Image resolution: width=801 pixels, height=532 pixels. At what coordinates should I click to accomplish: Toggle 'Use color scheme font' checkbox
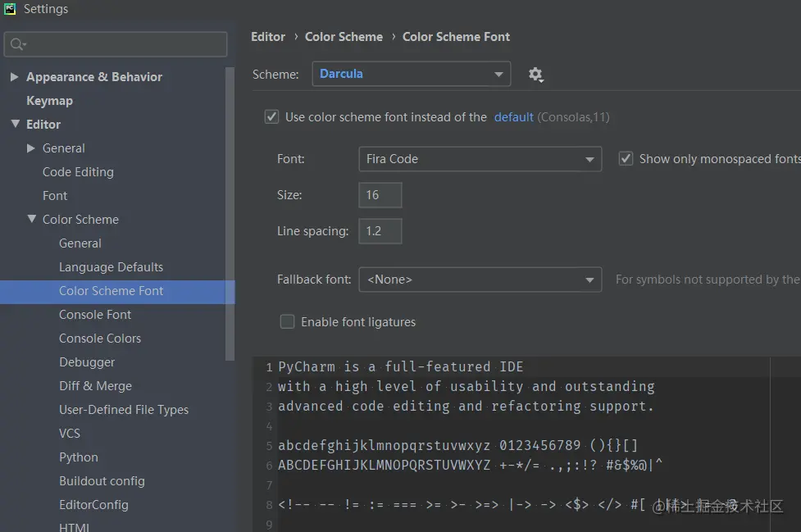pyautogui.click(x=271, y=117)
